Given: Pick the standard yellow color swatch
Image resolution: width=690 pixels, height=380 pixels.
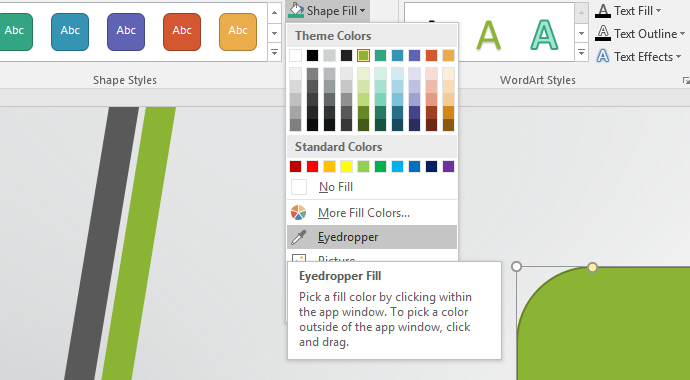Looking at the screenshot, I should [x=346, y=167].
